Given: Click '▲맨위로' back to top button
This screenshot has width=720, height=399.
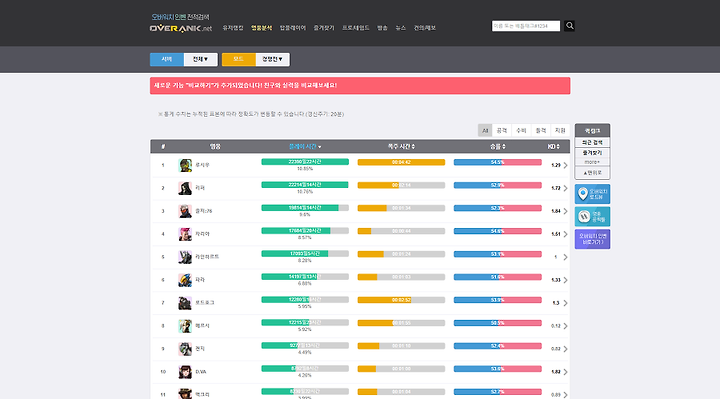Looking at the screenshot, I should [x=592, y=173].
